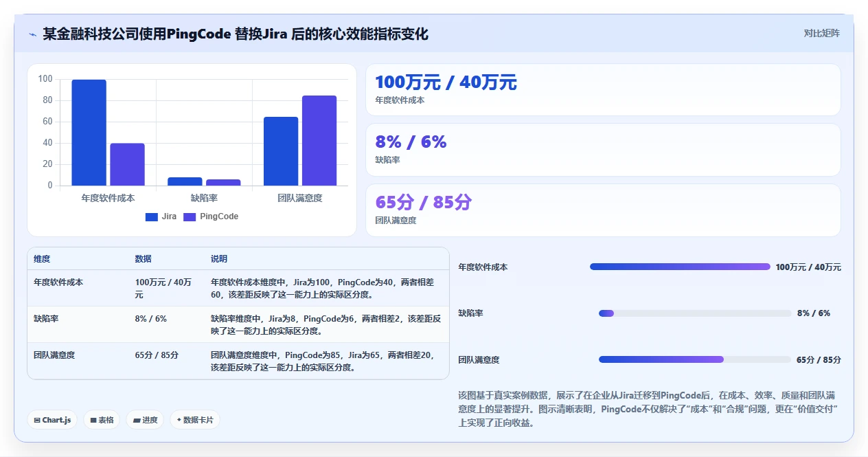Screen dimensions: 868x457
Task: Click the Jira bar for 缺陷率
Action: click(185, 181)
